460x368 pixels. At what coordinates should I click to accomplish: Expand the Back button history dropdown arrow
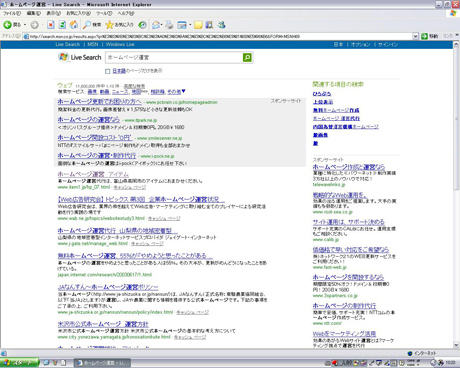click(x=25, y=25)
